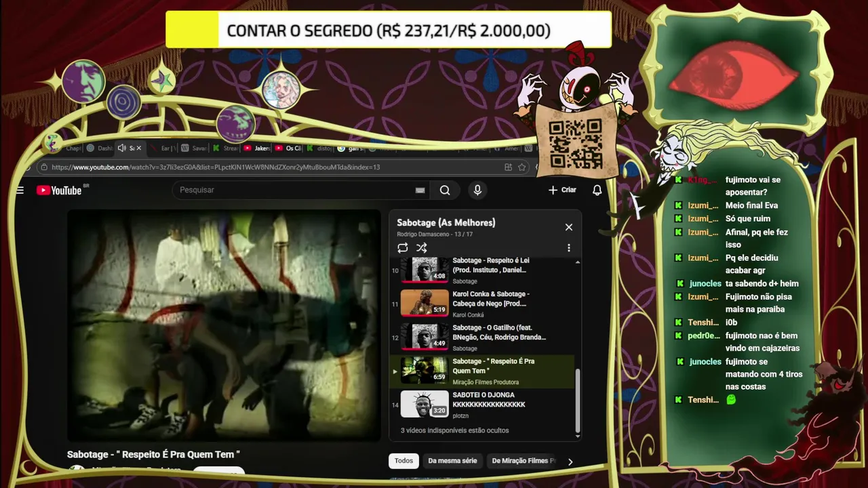868x488 pixels.
Task: Click the video title below player
Action: 154,454
